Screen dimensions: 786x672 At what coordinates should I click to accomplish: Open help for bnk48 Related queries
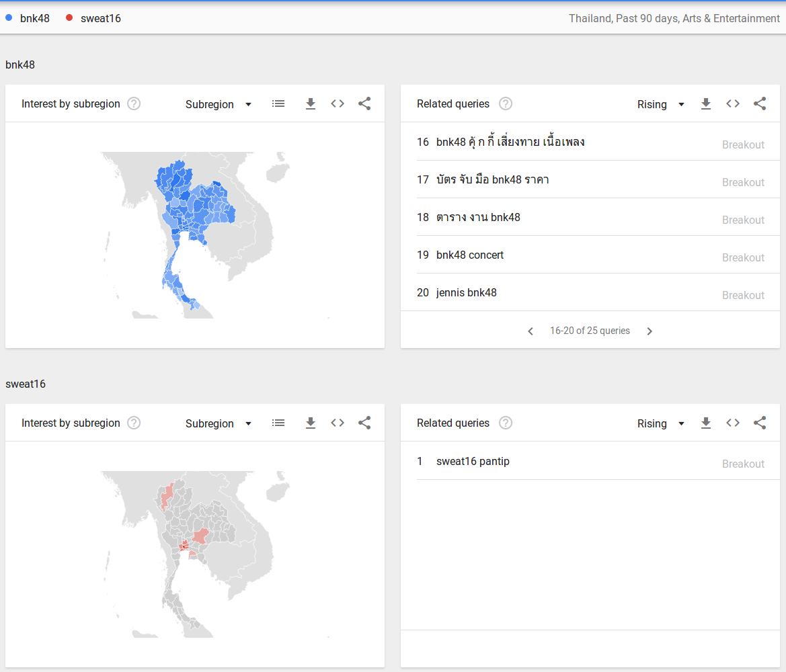[x=506, y=103]
